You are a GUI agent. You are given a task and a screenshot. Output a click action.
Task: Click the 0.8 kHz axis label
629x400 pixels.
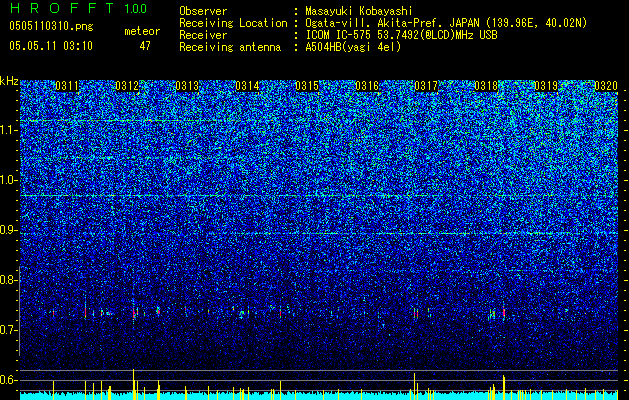9,280
